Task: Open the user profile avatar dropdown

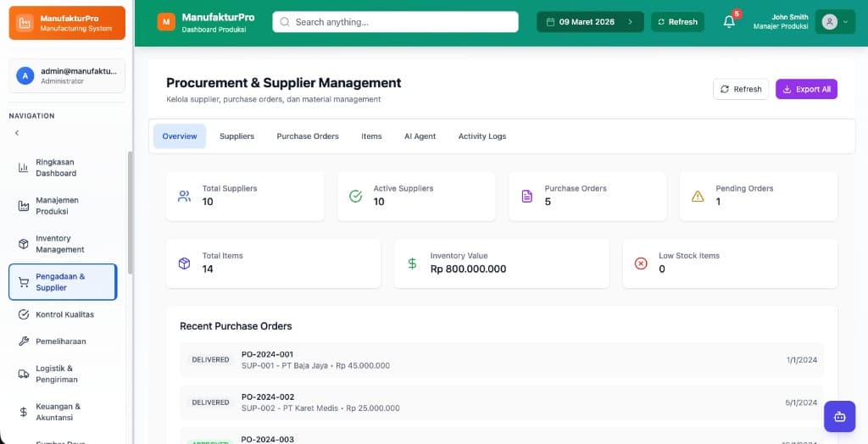Action: click(834, 22)
